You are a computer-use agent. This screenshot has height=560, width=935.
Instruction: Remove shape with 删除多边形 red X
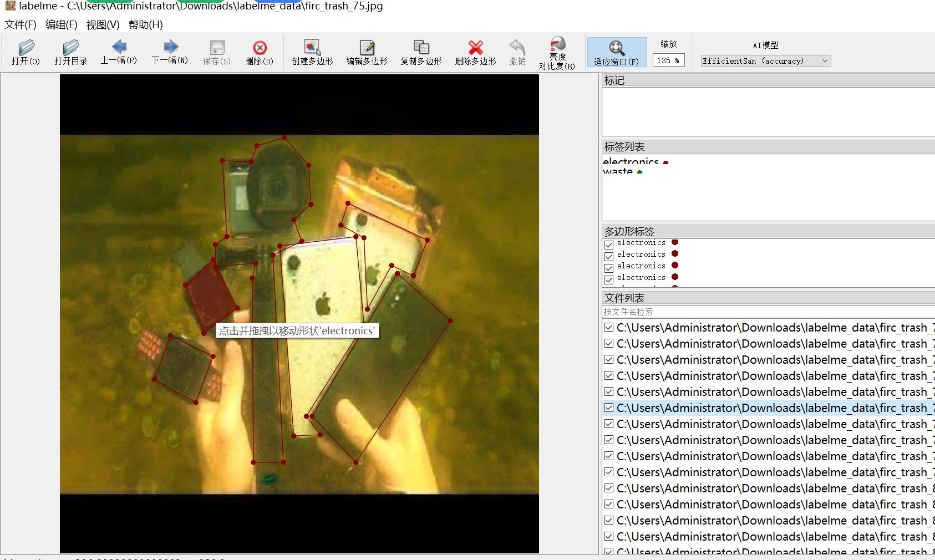(475, 52)
